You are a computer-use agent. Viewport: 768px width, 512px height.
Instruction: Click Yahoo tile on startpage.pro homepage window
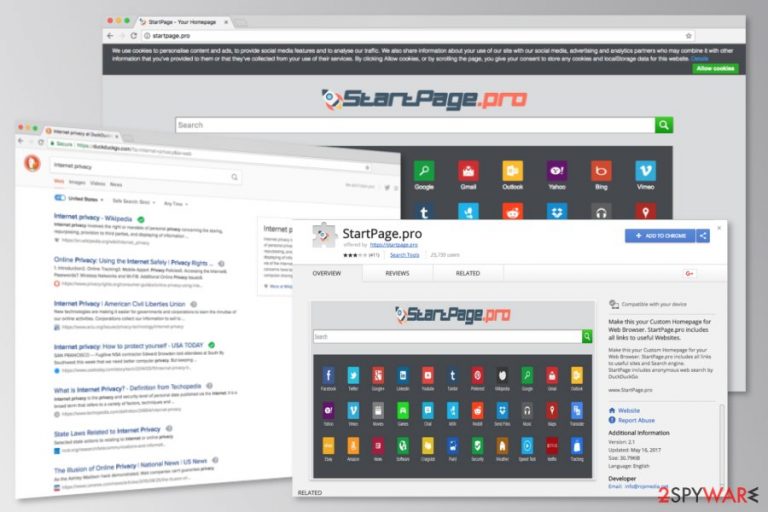[557, 171]
